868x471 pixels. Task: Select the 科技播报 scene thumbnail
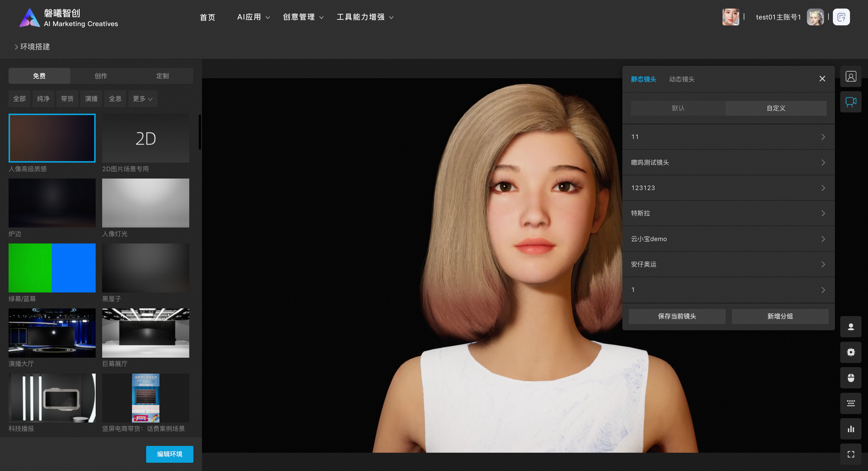(x=52, y=398)
